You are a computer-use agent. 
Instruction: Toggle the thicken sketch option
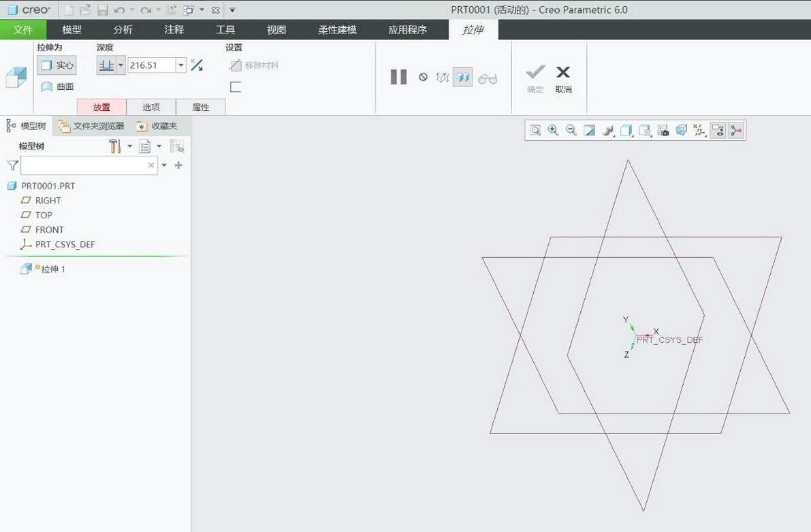tap(236, 87)
